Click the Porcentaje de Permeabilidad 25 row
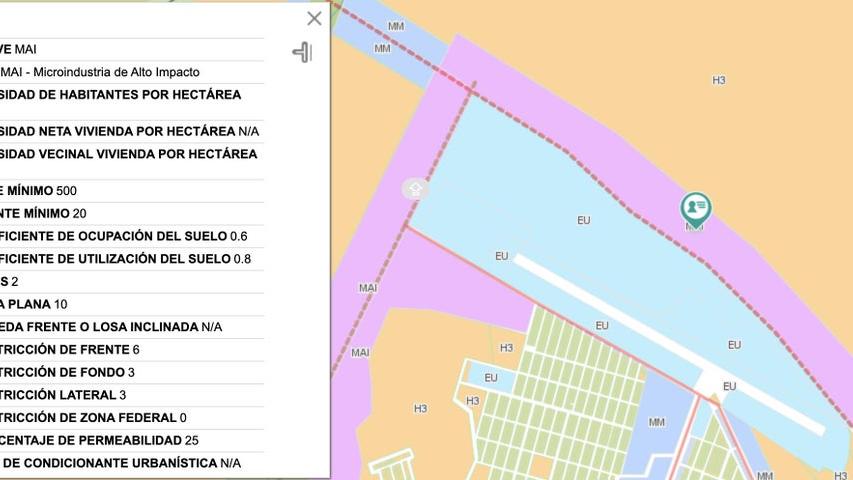The height and width of the screenshot is (480, 853). (x=100, y=440)
